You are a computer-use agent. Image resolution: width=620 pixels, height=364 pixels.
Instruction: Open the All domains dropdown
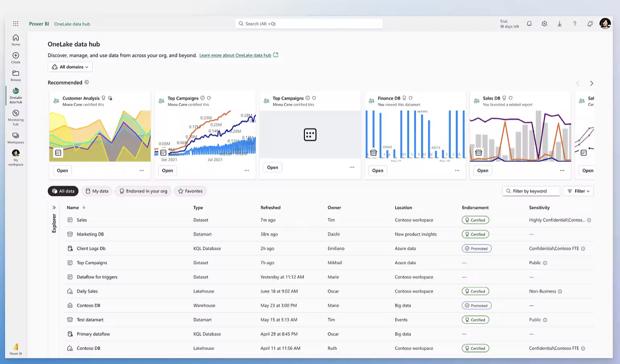click(x=70, y=67)
